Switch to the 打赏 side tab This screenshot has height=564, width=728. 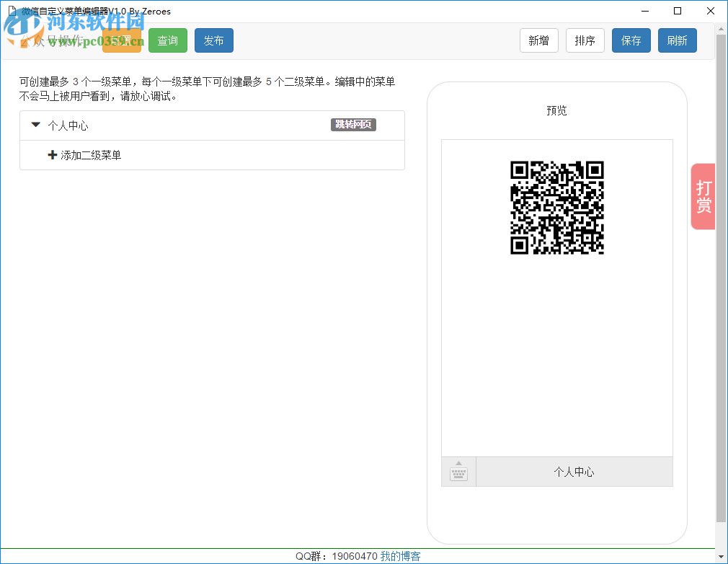703,196
